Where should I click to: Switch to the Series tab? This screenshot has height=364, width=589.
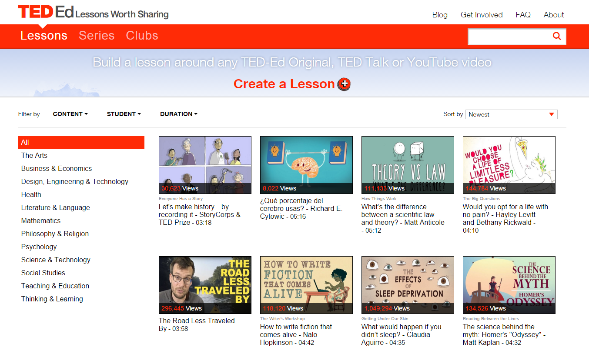point(97,36)
